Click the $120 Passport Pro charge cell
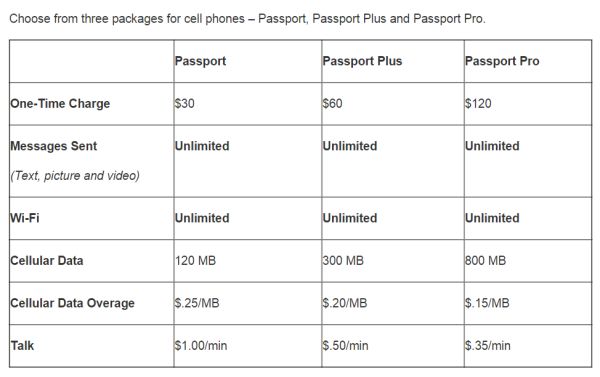Image resolution: width=600 pixels, height=377 pixels. (478, 103)
